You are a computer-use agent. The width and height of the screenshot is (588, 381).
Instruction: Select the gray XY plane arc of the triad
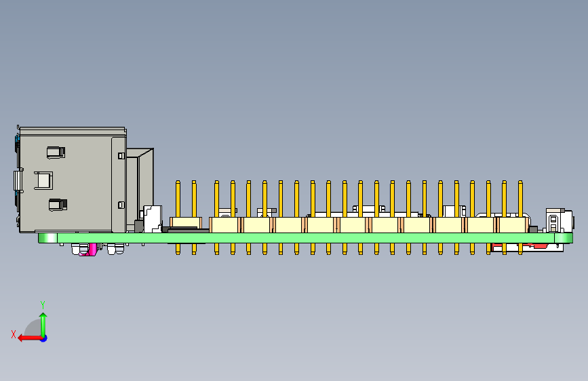pyautogui.click(x=33, y=329)
